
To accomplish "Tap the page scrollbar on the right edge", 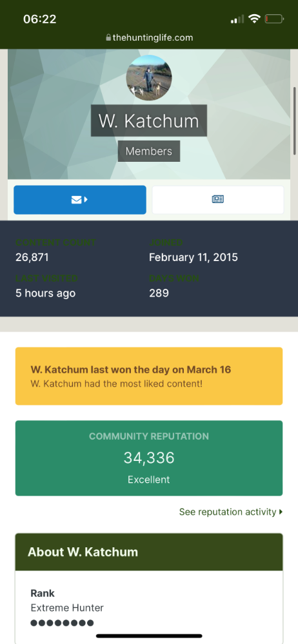I will pos(294,121).
